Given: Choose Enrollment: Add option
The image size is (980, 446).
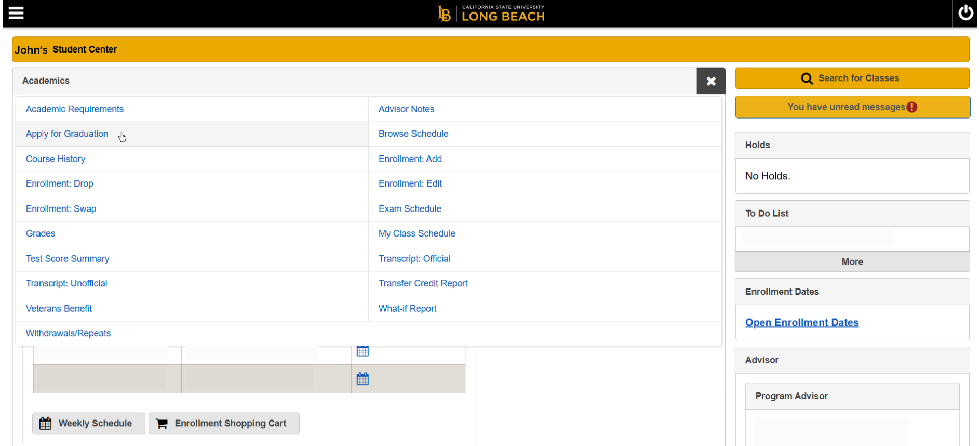Looking at the screenshot, I should point(410,159).
